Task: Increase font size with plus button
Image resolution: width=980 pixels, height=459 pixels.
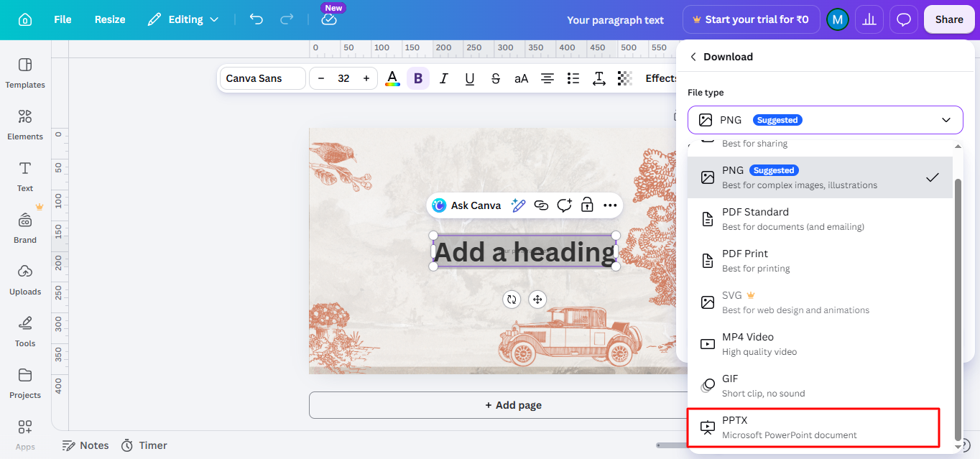Action: (x=366, y=78)
